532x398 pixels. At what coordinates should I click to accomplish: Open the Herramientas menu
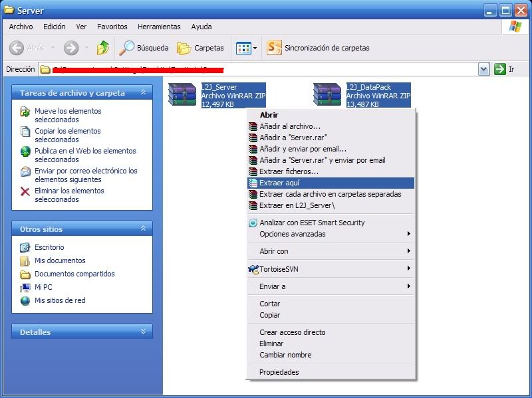pyautogui.click(x=159, y=27)
